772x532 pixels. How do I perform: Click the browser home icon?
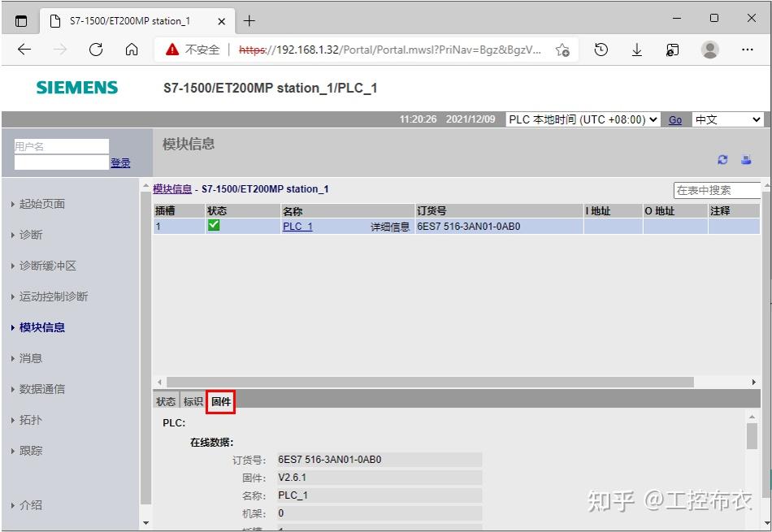pyautogui.click(x=130, y=50)
